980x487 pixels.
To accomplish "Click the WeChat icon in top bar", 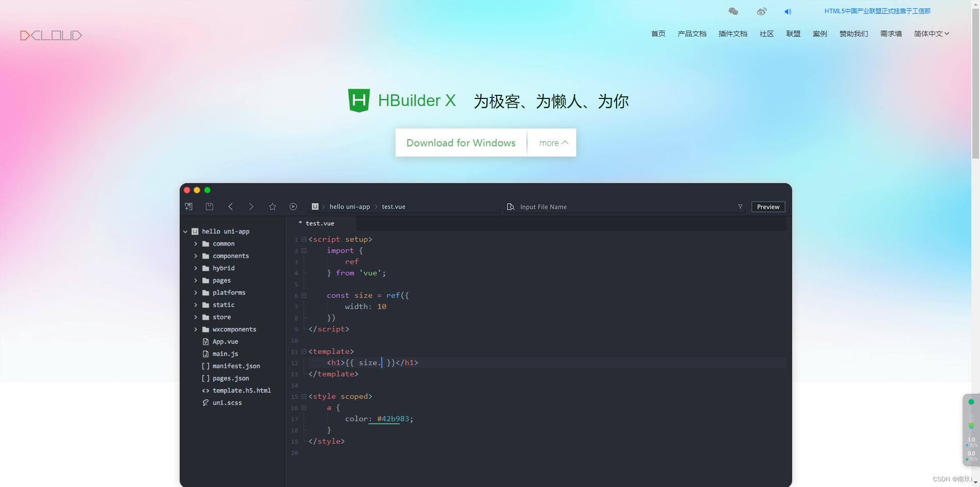I will 733,11.
